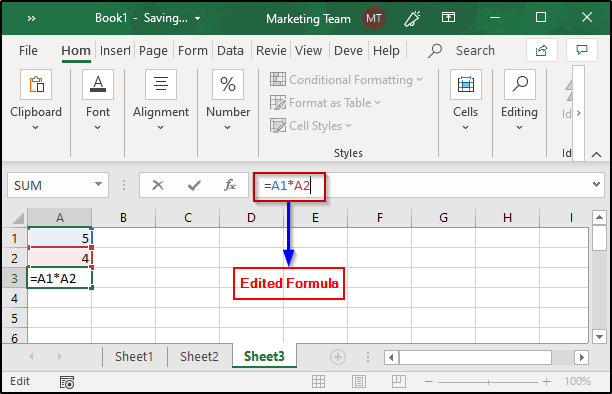Image resolution: width=612 pixels, height=394 pixels.
Task: Click the macro recording status icon
Action: point(67,382)
